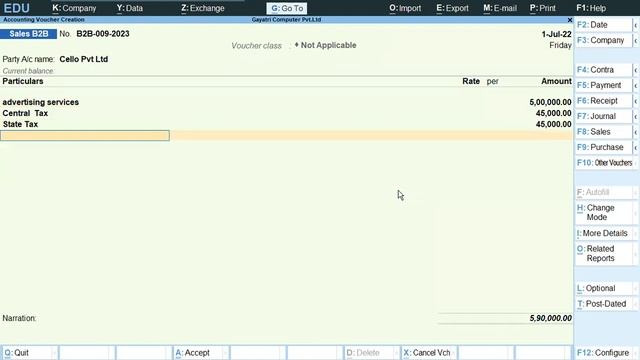Image resolution: width=640 pixels, height=360 pixels.
Task: Open the M: E-mail menu
Action: coord(500,8)
